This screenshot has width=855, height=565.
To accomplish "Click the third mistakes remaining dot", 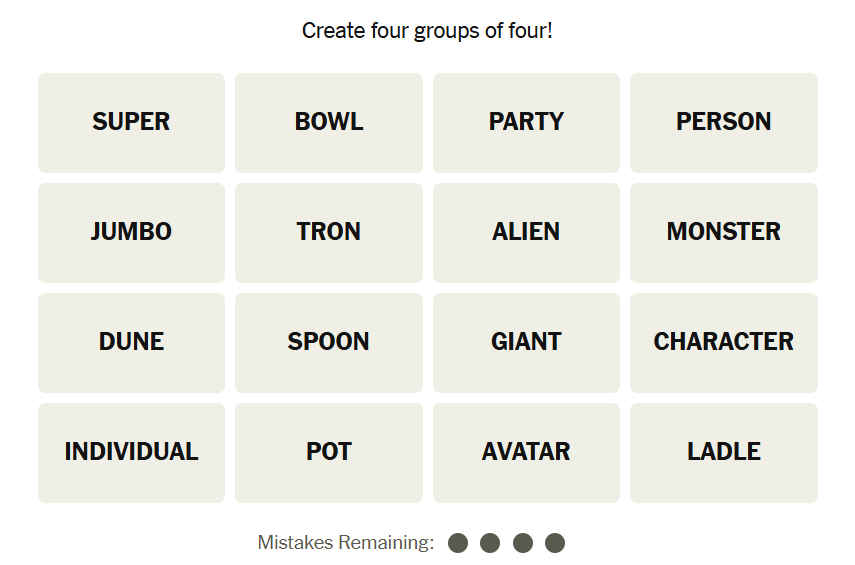I will click(x=522, y=543).
